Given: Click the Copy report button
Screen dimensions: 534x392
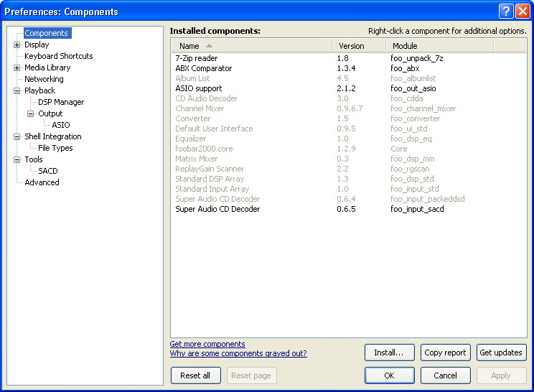Looking at the screenshot, I should click(x=446, y=353).
